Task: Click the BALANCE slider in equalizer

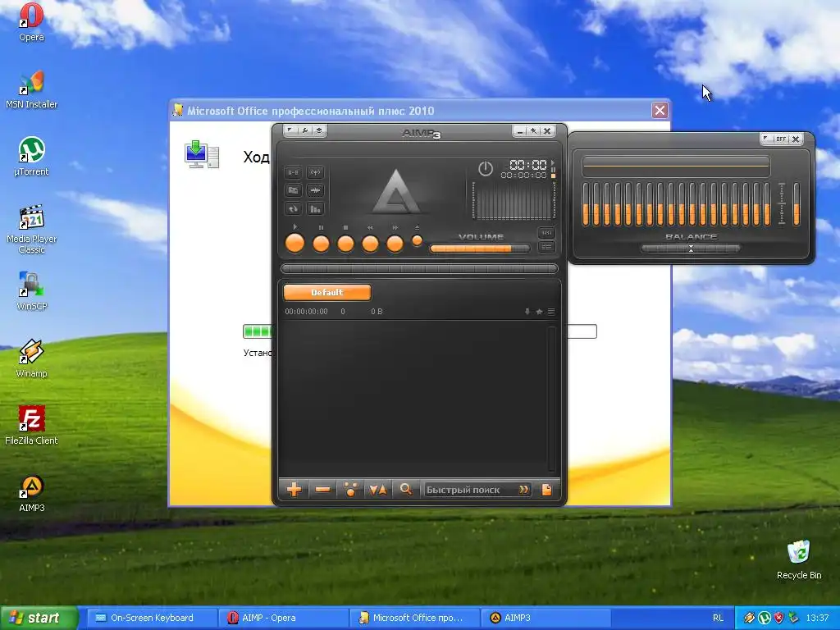Action: coord(691,249)
